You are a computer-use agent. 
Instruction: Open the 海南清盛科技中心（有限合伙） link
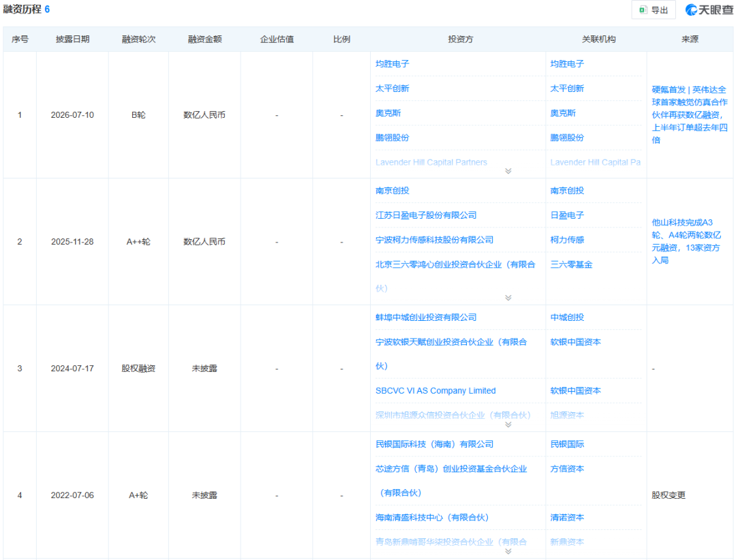(x=432, y=517)
